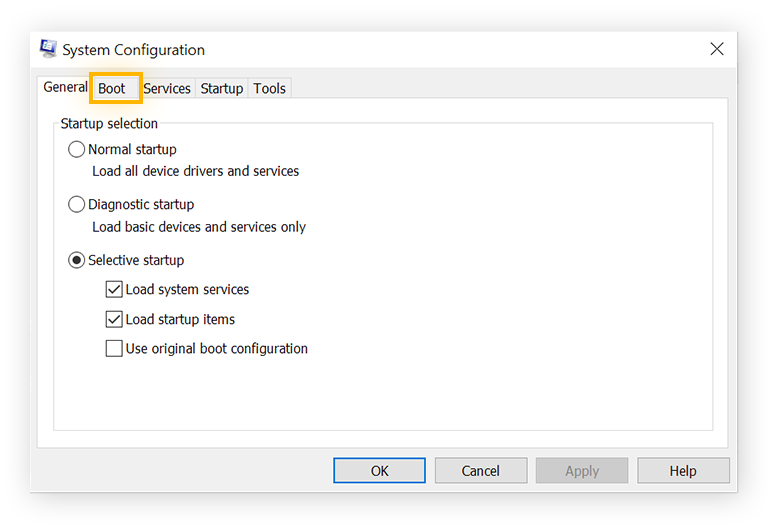770x525 pixels.
Task: Go to the Services tab
Action: coord(167,88)
